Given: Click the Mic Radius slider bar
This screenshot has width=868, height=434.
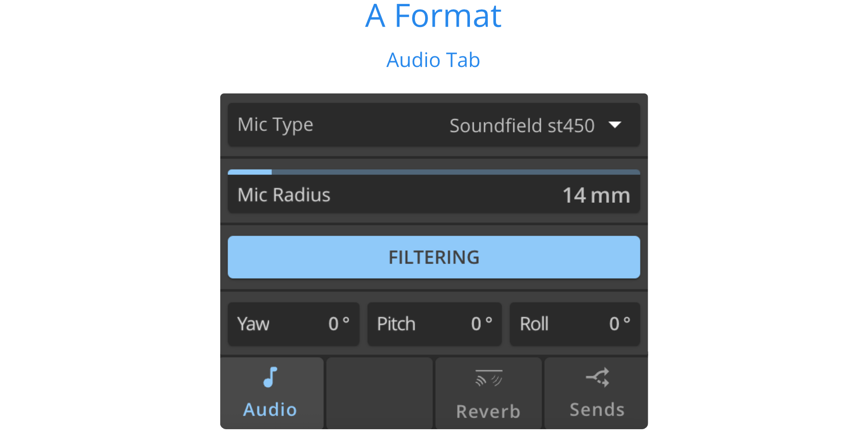Looking at the screenshot, I should [434, 172].
